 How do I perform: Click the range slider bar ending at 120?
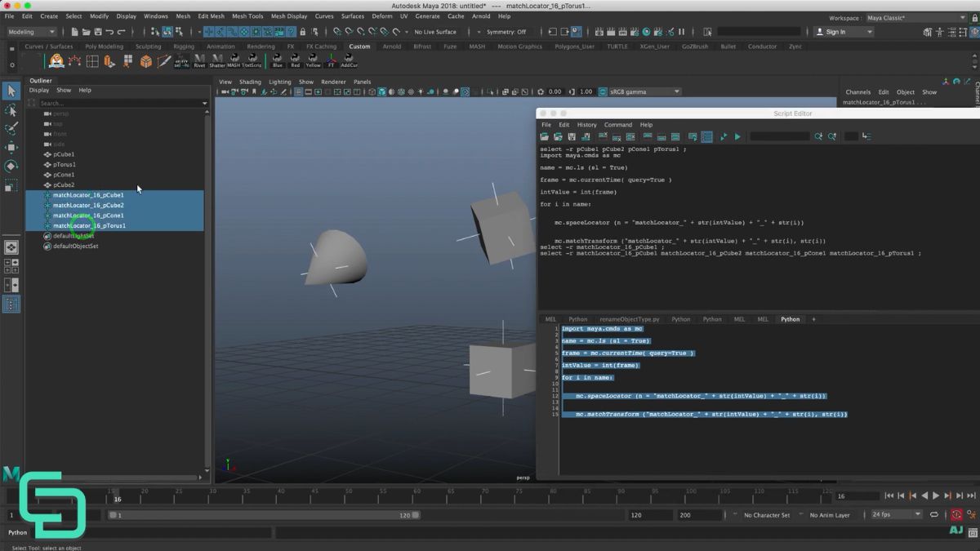[264, 515]
